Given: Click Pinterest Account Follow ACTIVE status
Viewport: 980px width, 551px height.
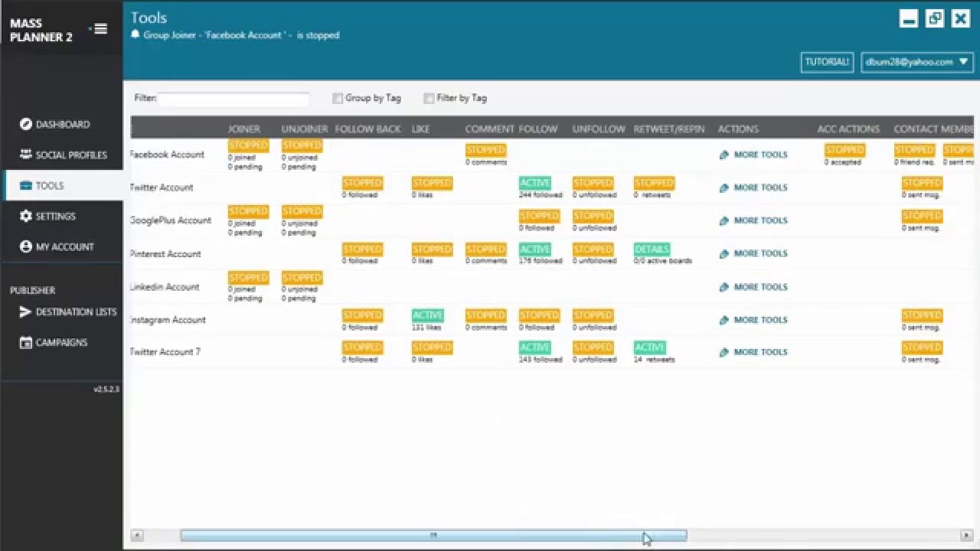Looking at the screenshot, I should point(534,249).
